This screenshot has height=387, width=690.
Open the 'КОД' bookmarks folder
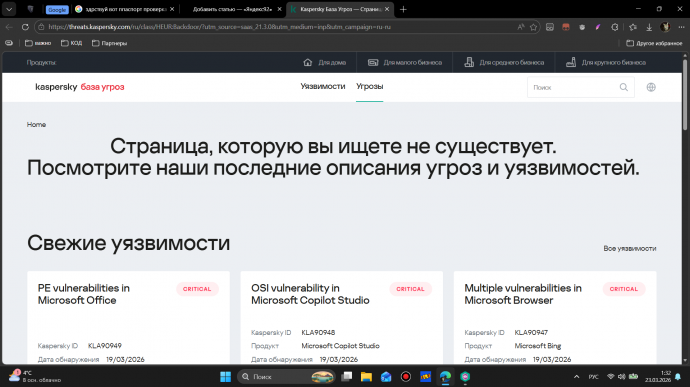(71, 43)
